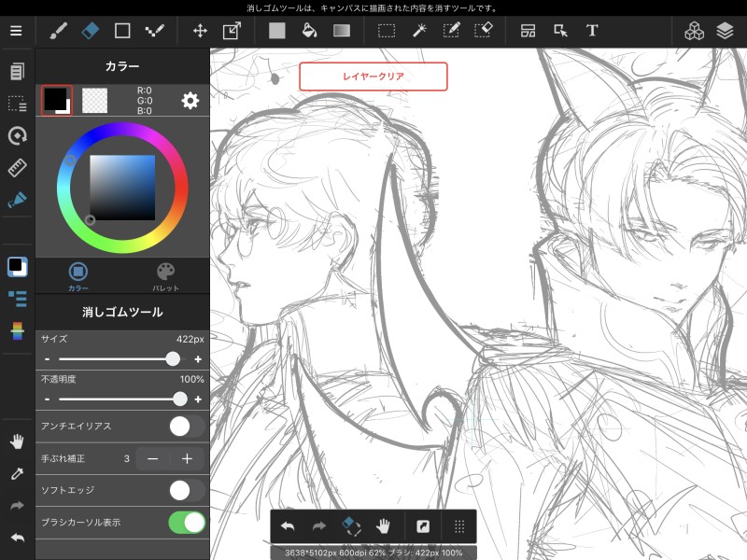The height and width of the screenshot is (560, 747).
Task: Select the Selection Eraser tool
Action: click(484, 31)
